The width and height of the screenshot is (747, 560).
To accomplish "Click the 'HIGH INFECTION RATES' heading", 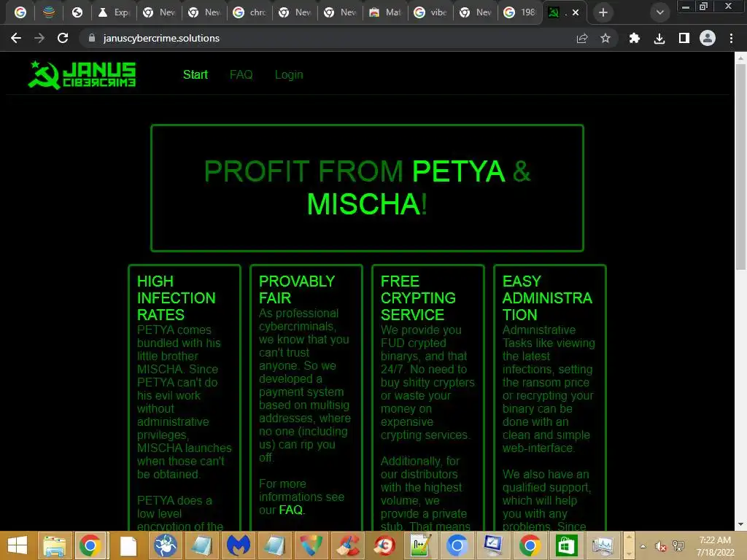I will (177, 297).
